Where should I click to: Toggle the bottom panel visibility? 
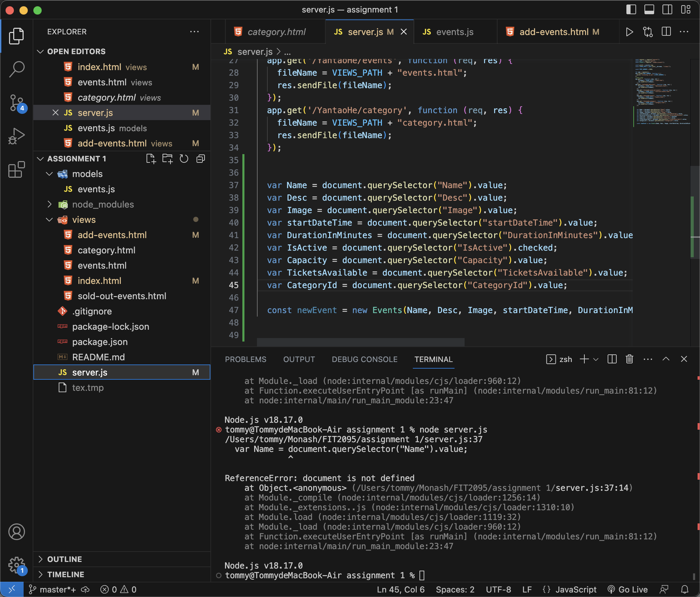click(649, 10)
